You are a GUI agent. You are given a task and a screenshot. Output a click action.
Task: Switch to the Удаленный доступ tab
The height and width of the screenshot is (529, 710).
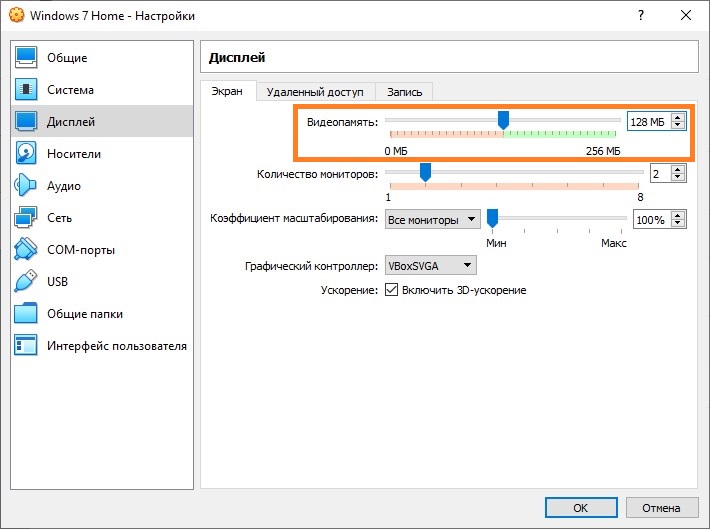coord(315,92)
